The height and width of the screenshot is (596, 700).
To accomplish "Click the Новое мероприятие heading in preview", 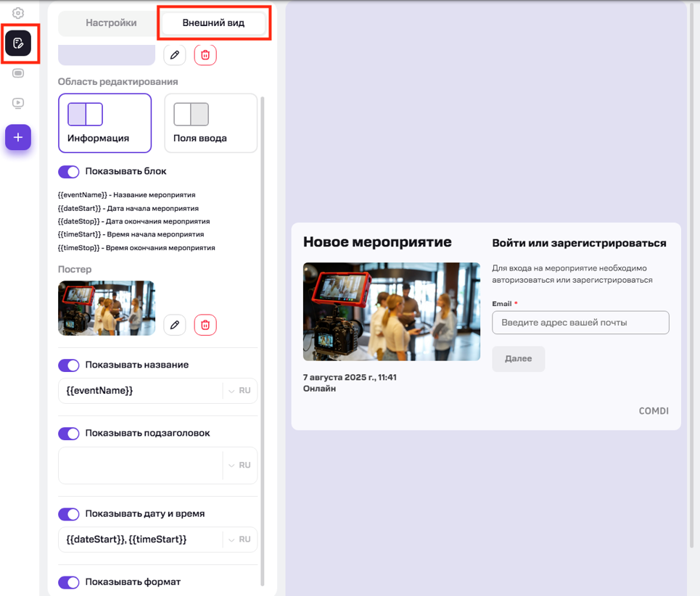I will point(377,241).
